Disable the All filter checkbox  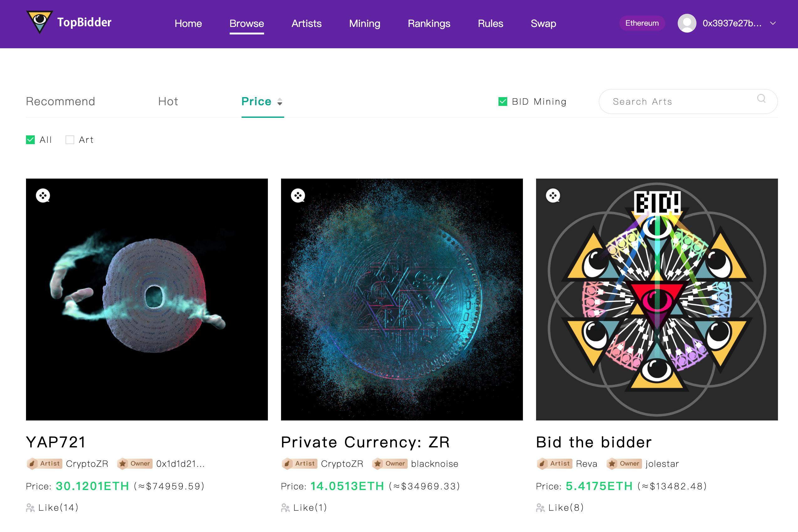tap(30, 139)
